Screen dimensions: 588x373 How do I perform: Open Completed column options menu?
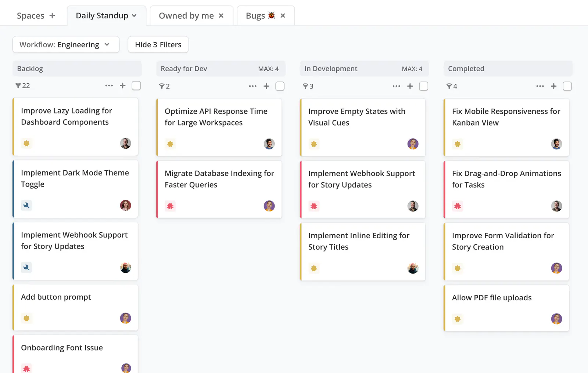tap(540, 86)
